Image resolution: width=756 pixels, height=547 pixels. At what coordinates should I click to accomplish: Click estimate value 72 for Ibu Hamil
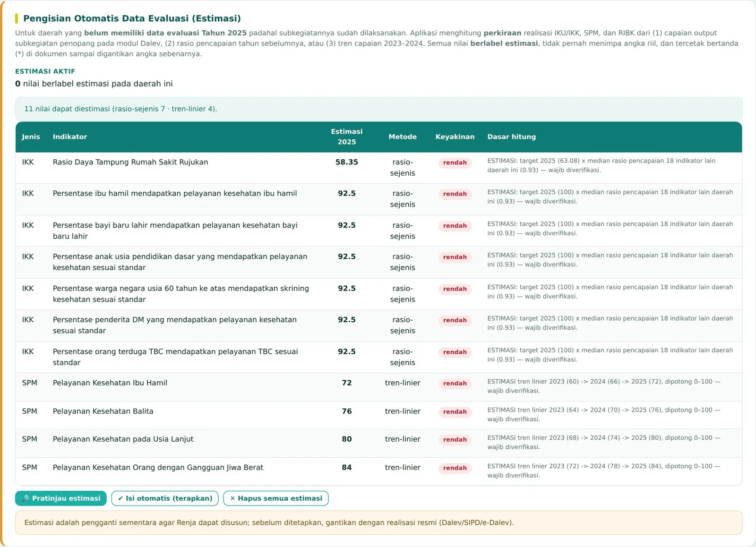coord(347,383)
